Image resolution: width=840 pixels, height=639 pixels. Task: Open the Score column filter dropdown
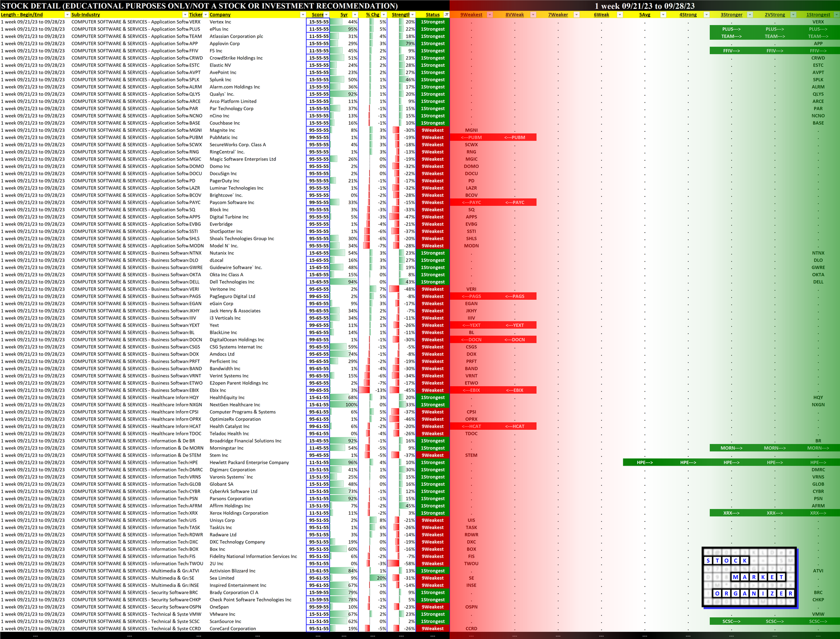pyautogui.click(x=326, y=15)
